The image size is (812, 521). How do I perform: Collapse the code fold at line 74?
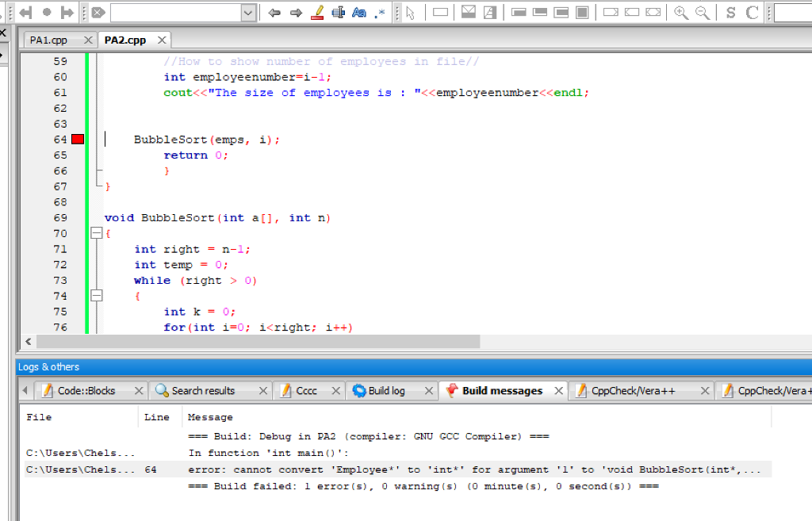click(96, 296)
